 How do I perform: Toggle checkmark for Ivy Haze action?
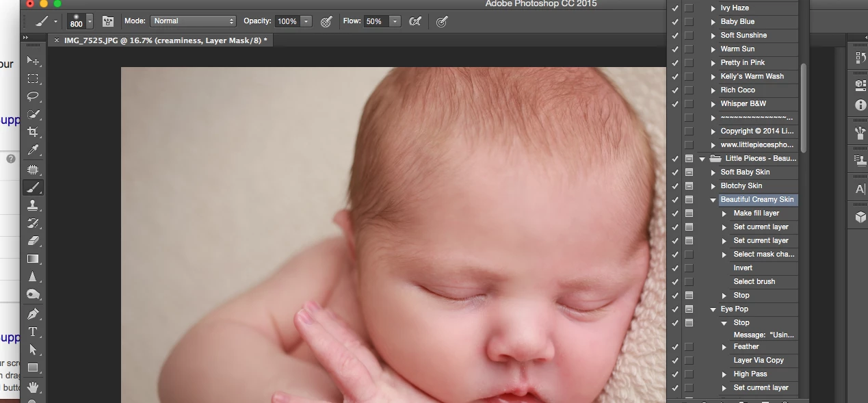click(675, 8)
